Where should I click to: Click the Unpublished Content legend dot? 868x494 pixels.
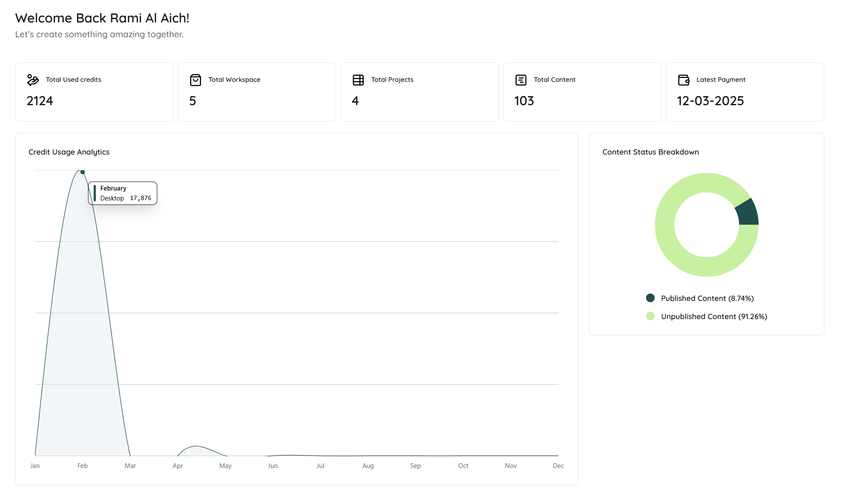tap(650, 316)
